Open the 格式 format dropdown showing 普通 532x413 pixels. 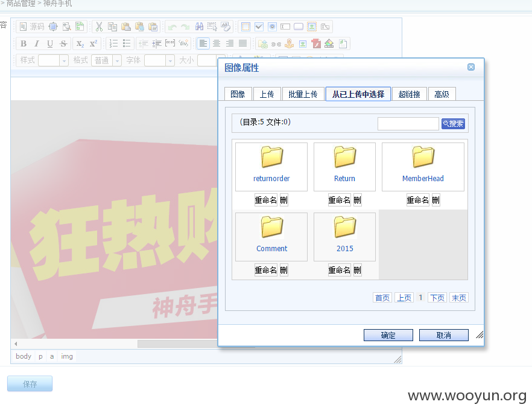106,60
